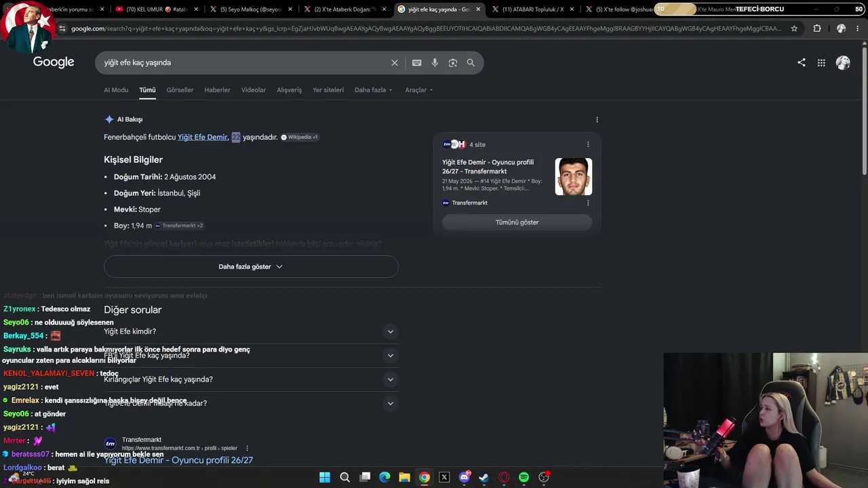868x488 pixels.
Task: Select the 'Alışveriş' search tab
Action: (x=289, y=90)
